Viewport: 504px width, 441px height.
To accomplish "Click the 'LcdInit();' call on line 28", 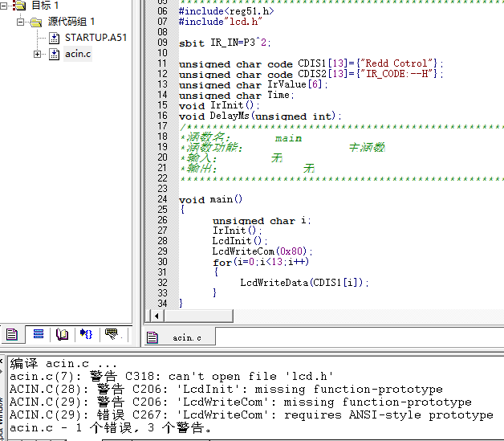I will [x=239, y=241].
